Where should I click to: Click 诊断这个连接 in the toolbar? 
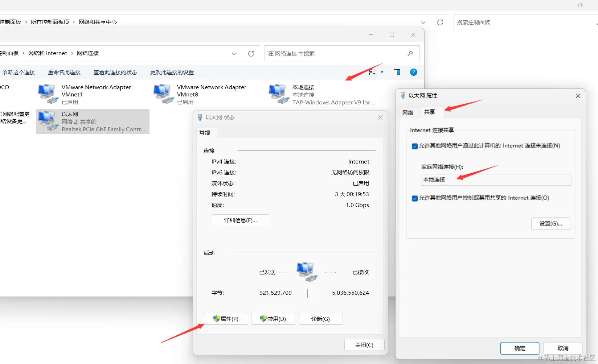pos(19,73)
